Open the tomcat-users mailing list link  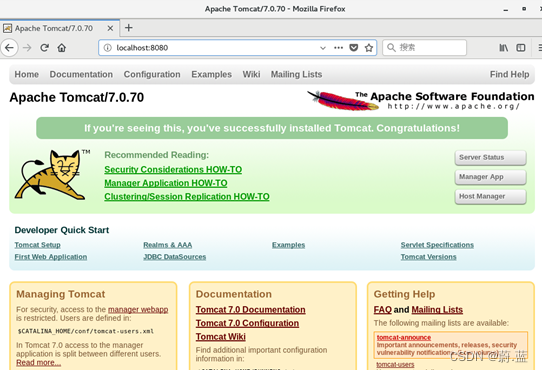[x=395, y=364]
